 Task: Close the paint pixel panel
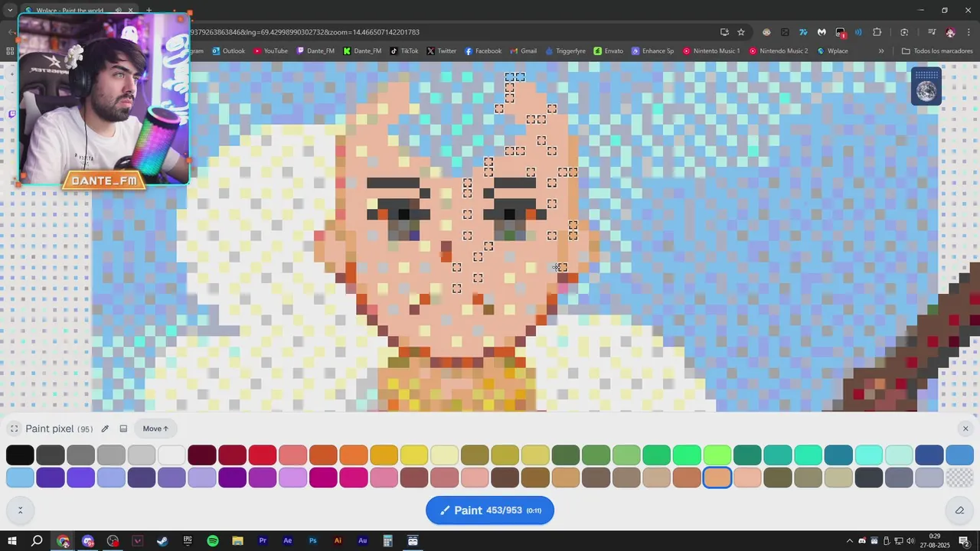[965, 429]
